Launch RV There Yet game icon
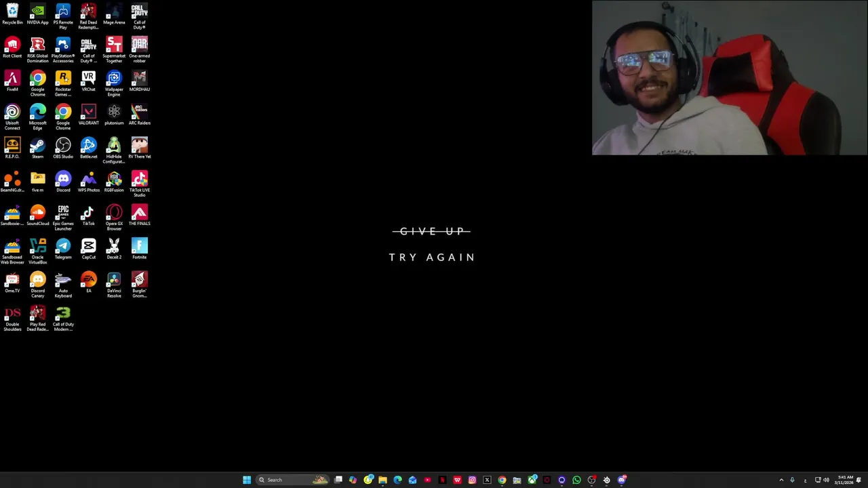This screenshot has height=488, width=868. [x=139, y=148]
